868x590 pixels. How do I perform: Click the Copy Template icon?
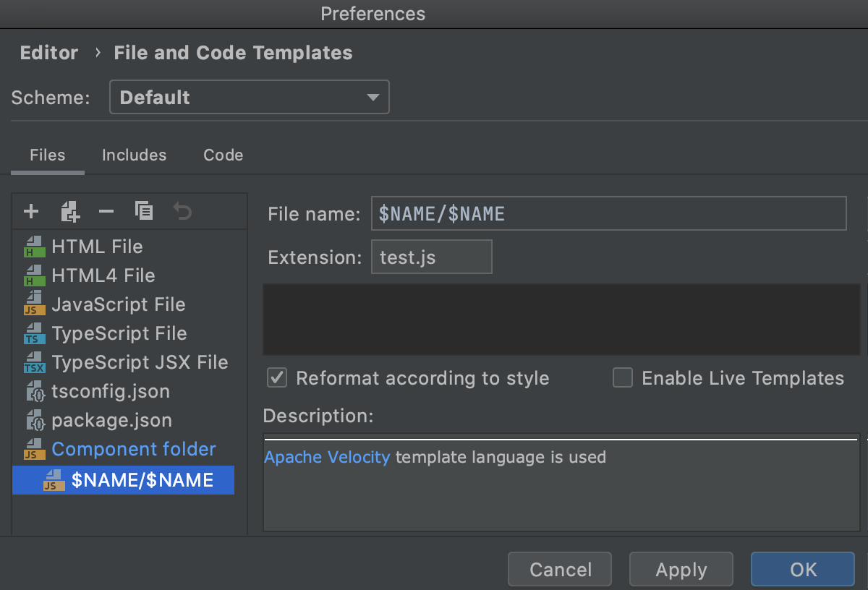click(x=144, y=211)
